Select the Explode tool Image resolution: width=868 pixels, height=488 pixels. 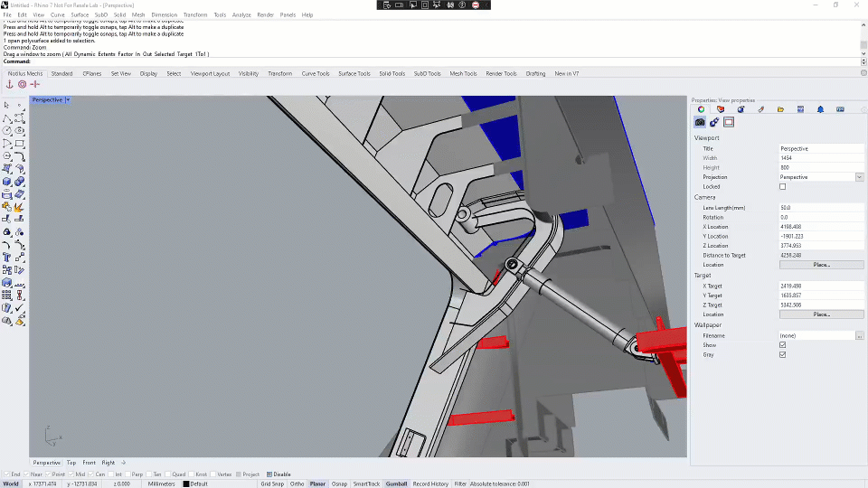19,207
